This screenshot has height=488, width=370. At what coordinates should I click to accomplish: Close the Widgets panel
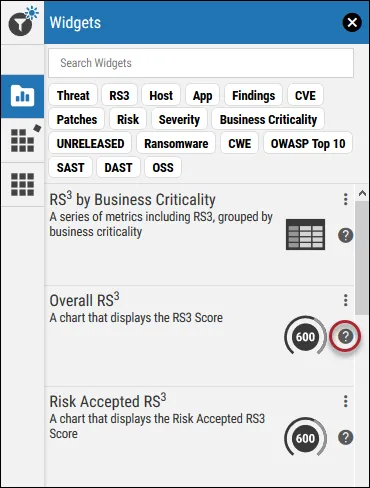(352, 23)
